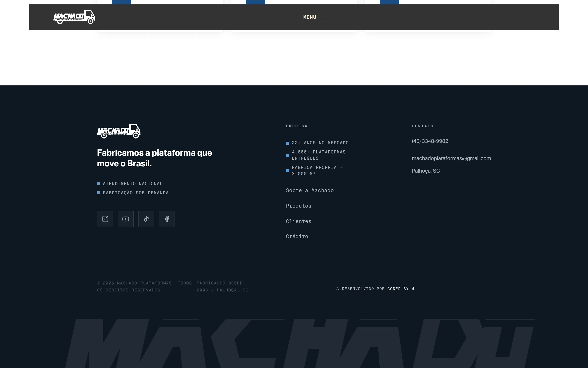The width and height of the screenshot is (588, 368).
Task: Click the FABRICANDO DESDE 2003 text
Action: (222, 286)
